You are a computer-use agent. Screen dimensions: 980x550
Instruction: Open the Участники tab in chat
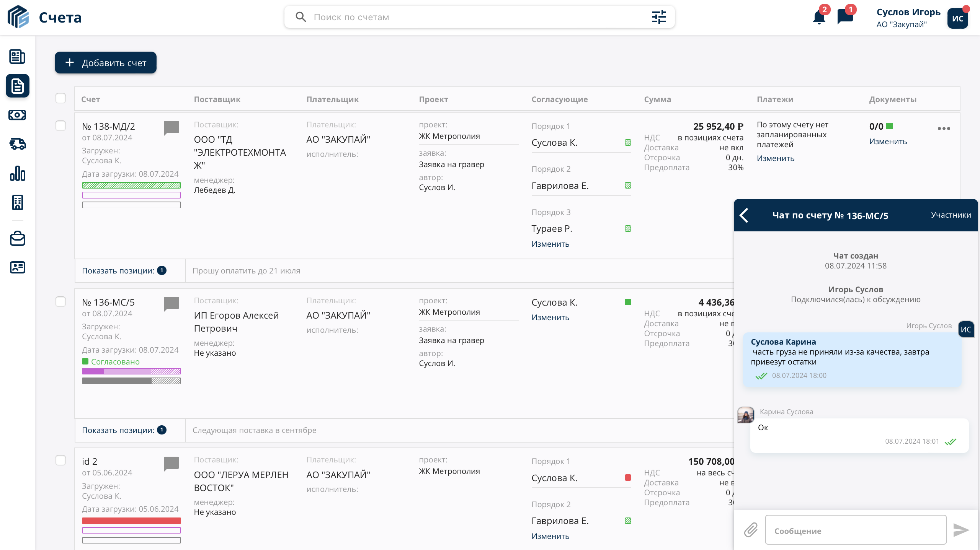pyautogui.click(x=951, y=215)
